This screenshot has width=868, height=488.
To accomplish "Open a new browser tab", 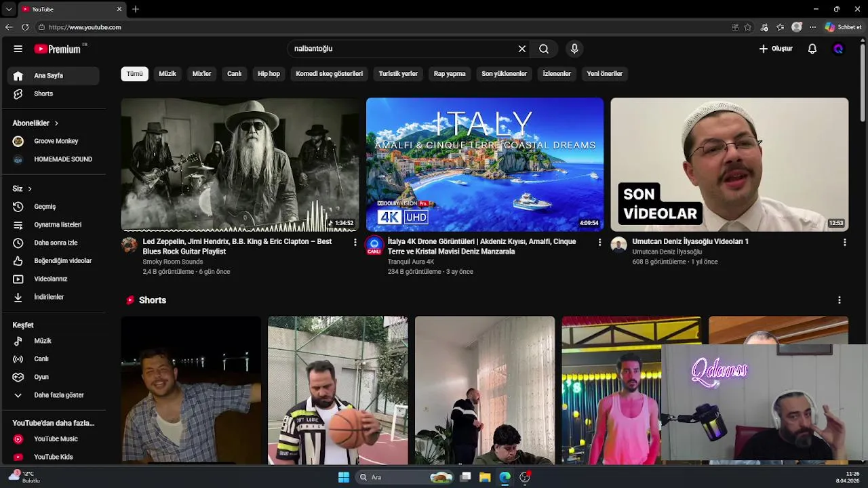I will point(136,9).
